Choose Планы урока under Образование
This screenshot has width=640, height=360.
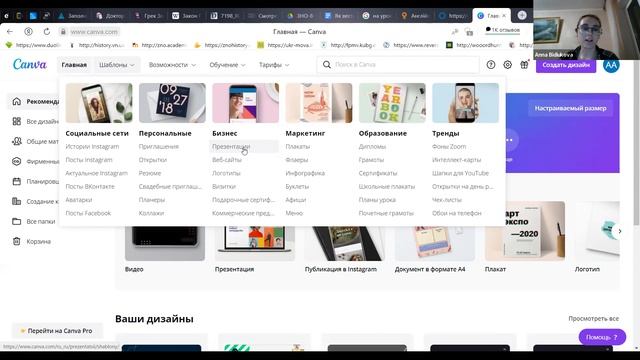[x=377, y=200]
